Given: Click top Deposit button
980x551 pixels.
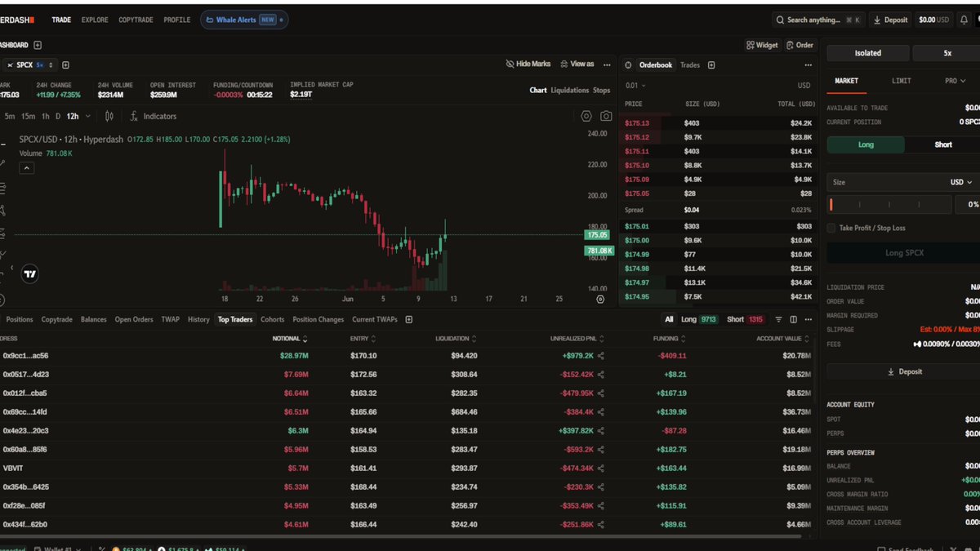Looking at the screenshot, I should pyautogui.click(x=890, y=20).
